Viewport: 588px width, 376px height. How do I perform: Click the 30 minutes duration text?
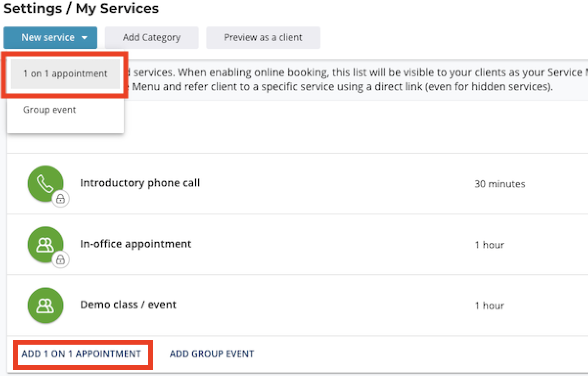(499, 184)
